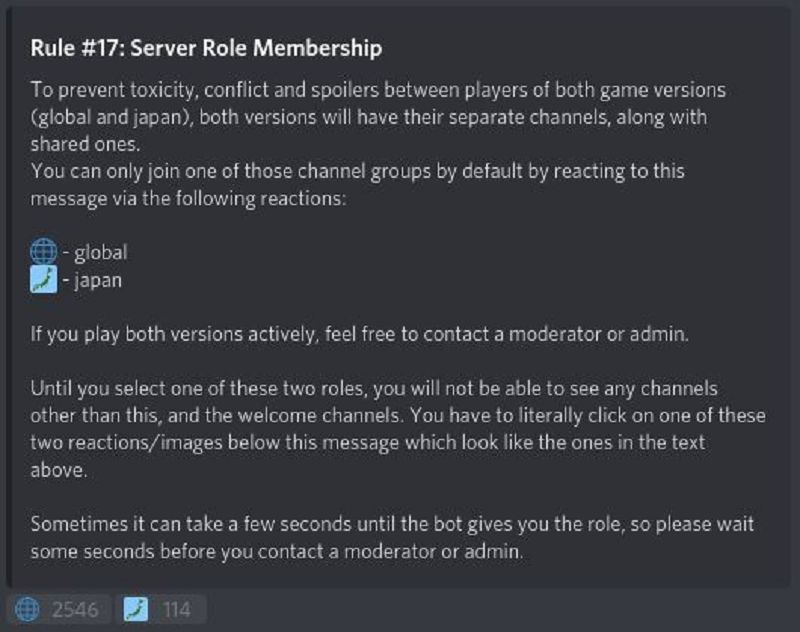The image size is (800, 632).
Task: Click the 114 reaction count
Action: coord(177,610)
